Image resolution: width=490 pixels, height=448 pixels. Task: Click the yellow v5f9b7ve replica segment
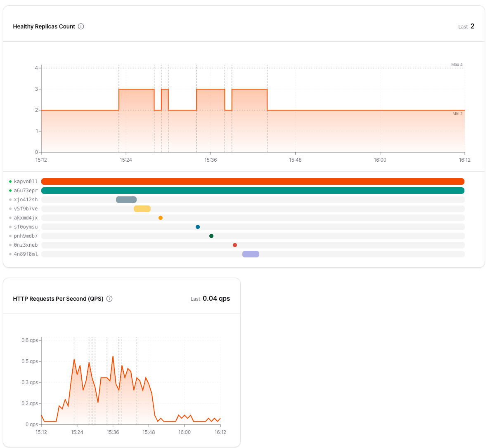[142, 209]
